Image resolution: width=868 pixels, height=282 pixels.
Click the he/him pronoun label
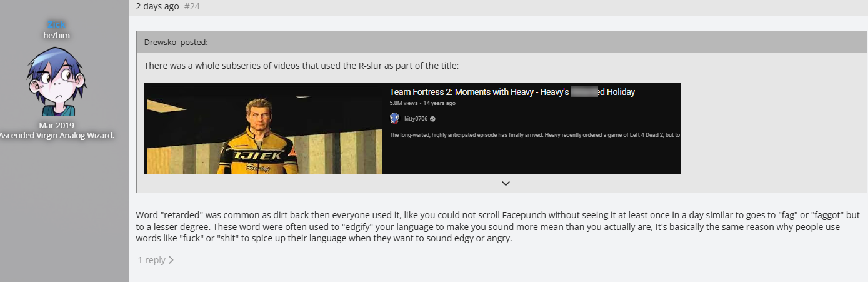[56, 35]
